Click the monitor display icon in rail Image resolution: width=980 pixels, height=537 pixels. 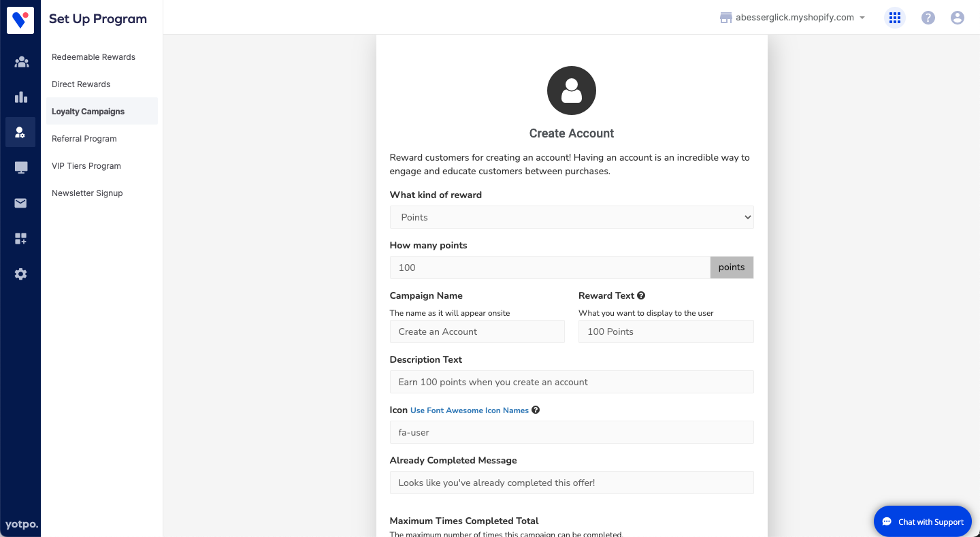21,167
